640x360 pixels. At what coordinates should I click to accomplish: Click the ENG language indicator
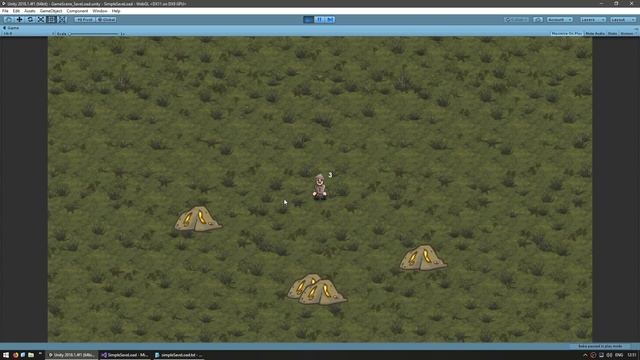tap(619, 355)
